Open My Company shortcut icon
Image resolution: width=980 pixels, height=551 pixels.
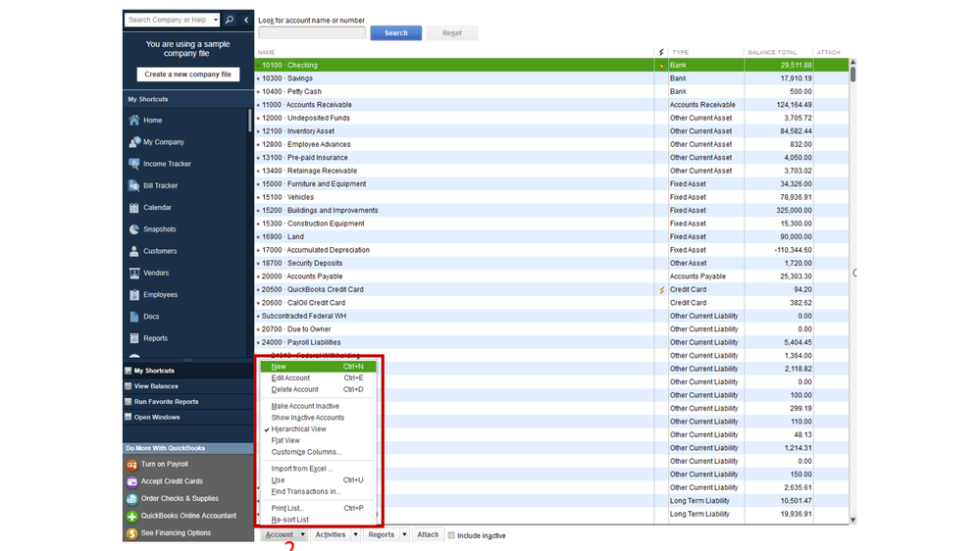134,142
